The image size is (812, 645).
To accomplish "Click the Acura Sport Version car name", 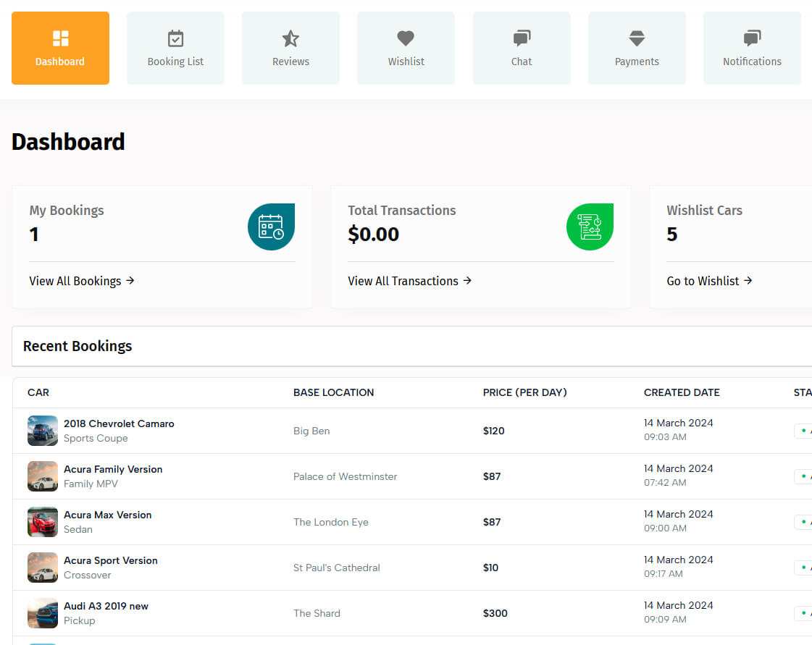I will [110, 560].
